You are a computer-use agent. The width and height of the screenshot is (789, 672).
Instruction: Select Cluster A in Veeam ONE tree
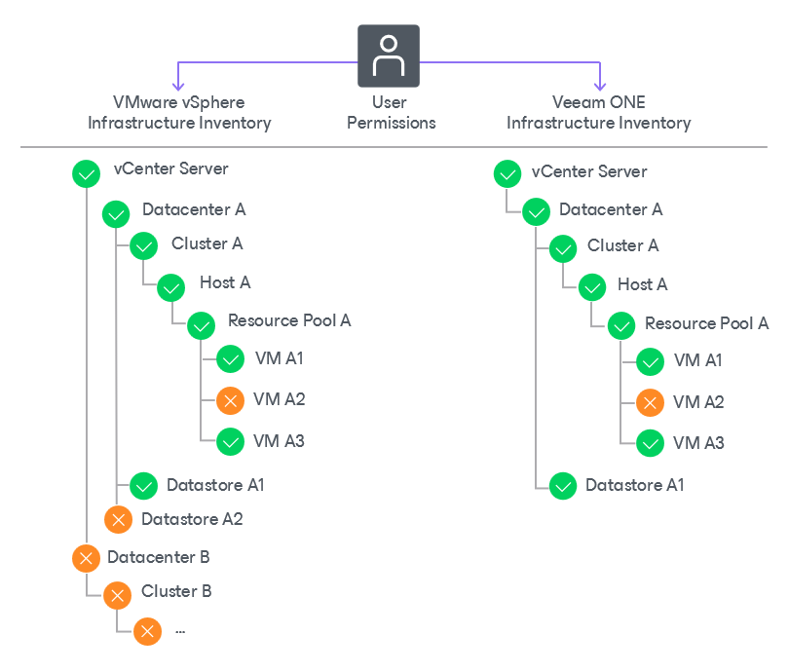coord(623,245)
